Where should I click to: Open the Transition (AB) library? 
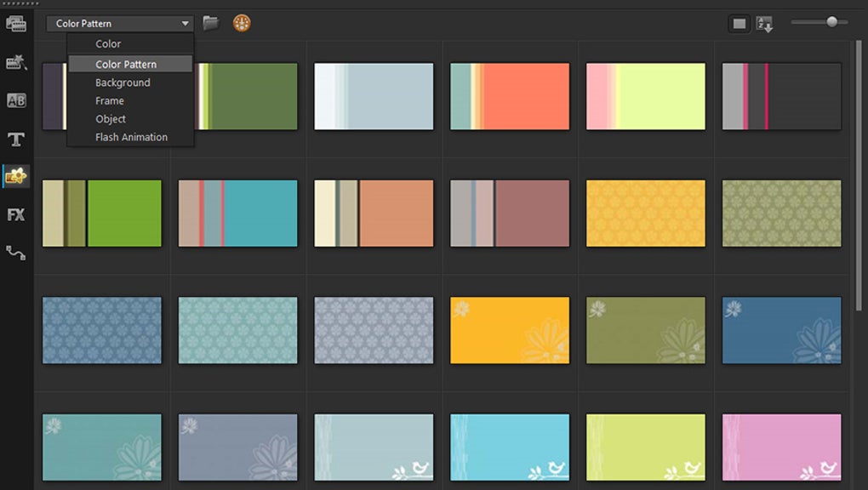(15, 100)
